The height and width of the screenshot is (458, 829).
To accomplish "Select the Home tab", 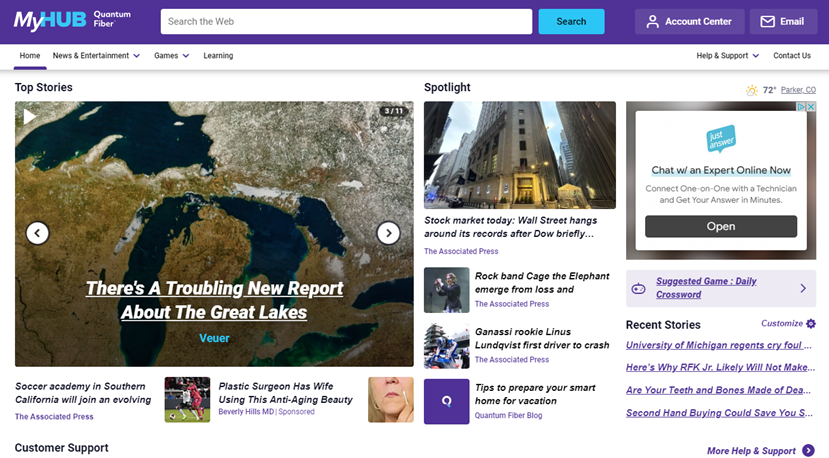I will coord(30,56).
